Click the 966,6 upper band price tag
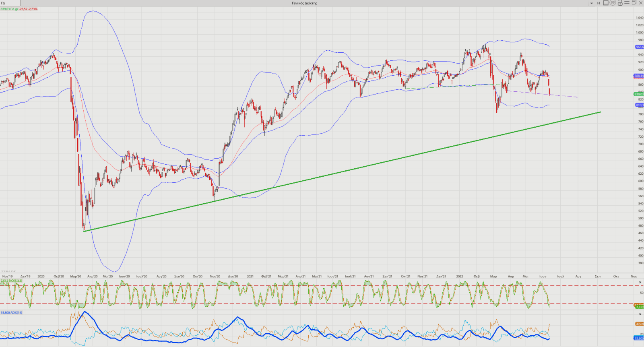 pos(639,47)
